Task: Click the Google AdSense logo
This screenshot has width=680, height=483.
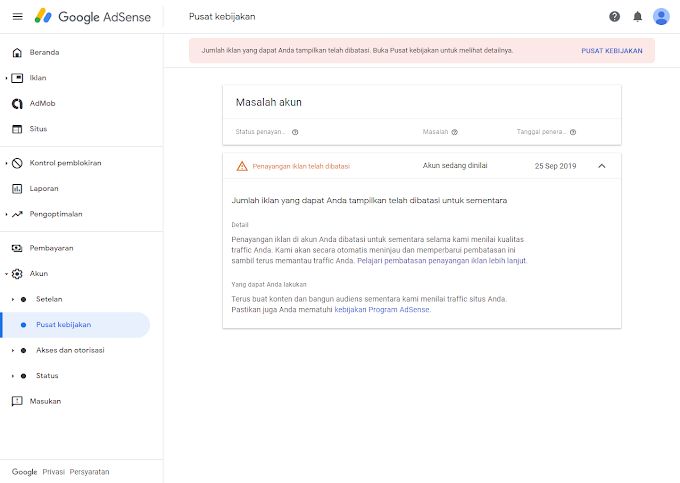Action: coord(93,16)
